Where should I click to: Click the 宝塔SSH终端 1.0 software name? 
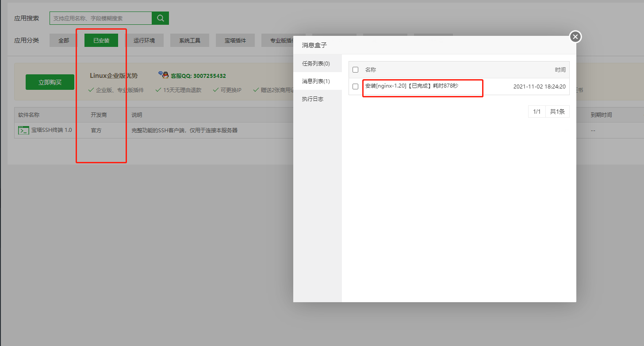click(x=51, y=130)
